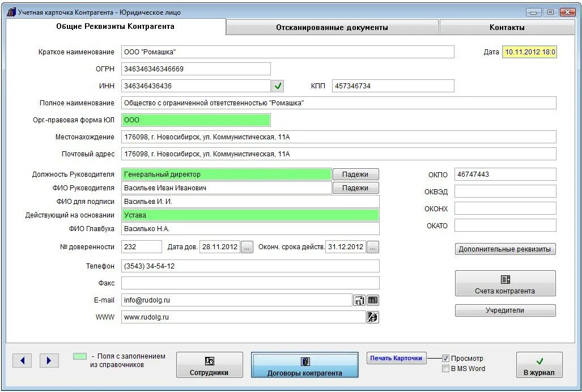Open Счета контрагента accounts button

(505, 283)
